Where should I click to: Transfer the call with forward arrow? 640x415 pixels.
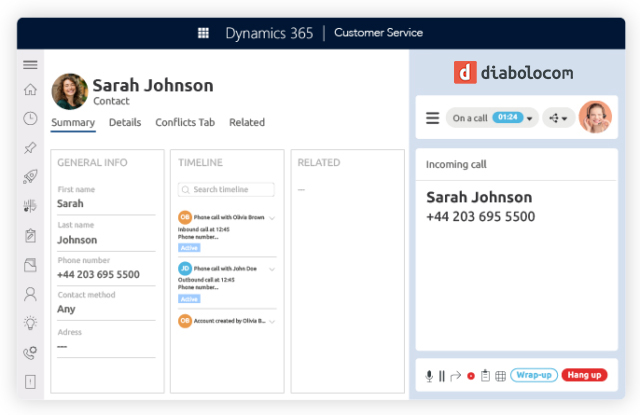tap(456, 376)
